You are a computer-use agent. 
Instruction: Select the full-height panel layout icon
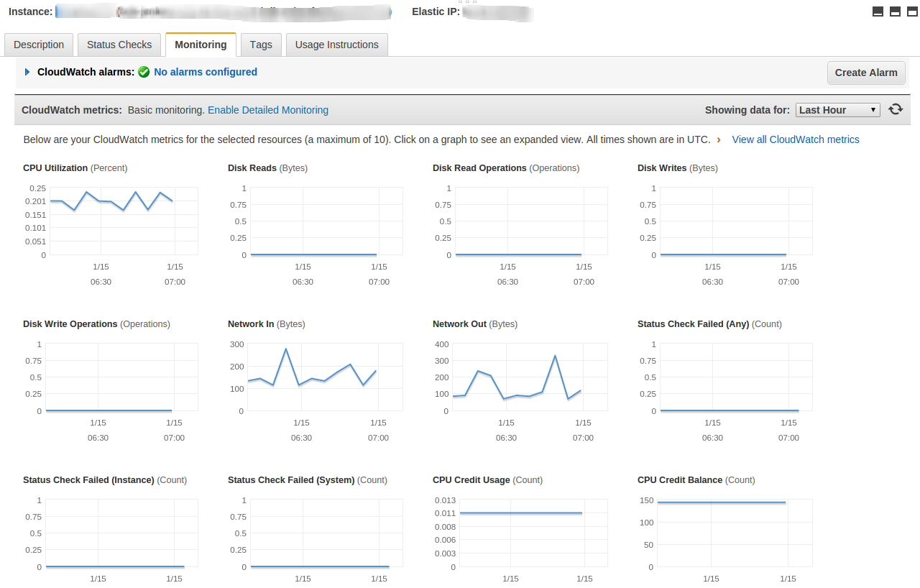911,12
